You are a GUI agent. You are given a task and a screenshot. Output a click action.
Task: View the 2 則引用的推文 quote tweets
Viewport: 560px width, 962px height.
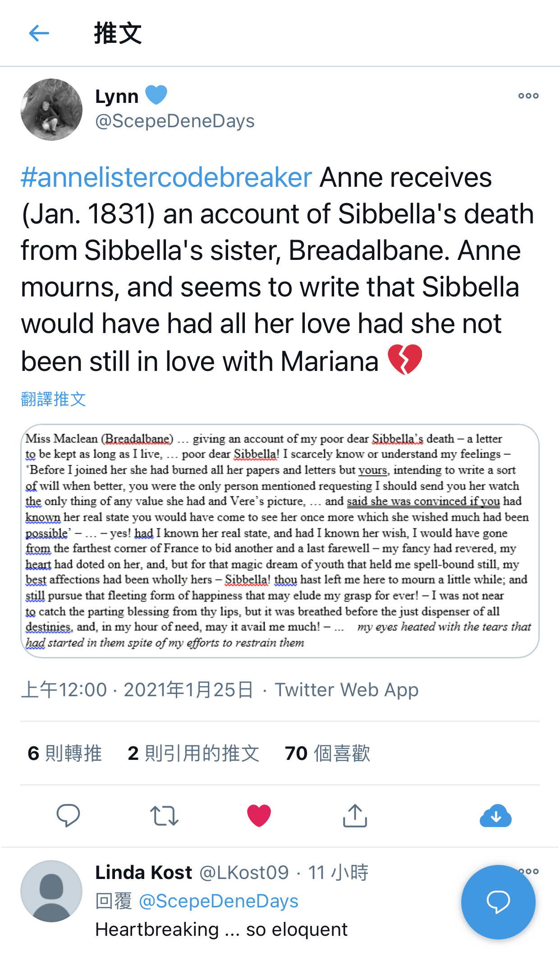tap(193, 753)
